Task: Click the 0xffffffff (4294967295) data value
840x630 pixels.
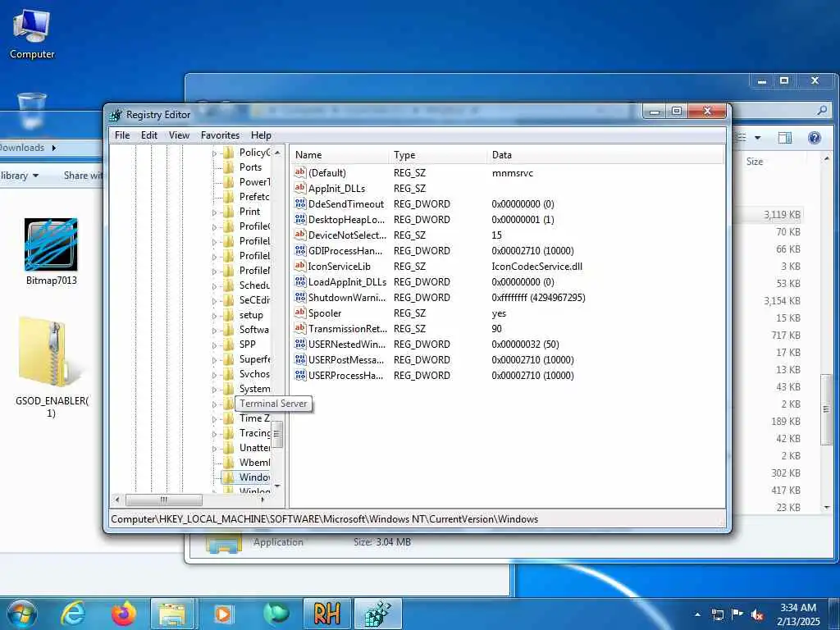Action: click(538, 297)
